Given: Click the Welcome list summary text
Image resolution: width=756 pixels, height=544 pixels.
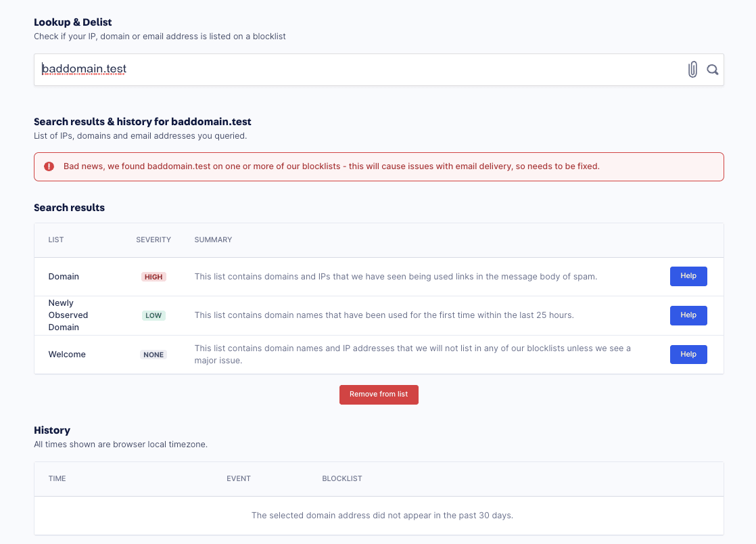Looking at the screenshot, I should [412, 355].
